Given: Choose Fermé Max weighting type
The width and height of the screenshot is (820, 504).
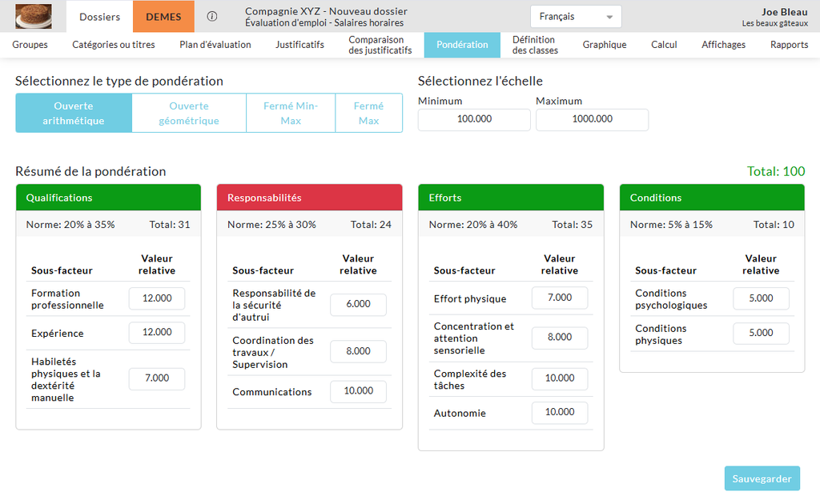Looking at the screenshot, I should (368, 113).
